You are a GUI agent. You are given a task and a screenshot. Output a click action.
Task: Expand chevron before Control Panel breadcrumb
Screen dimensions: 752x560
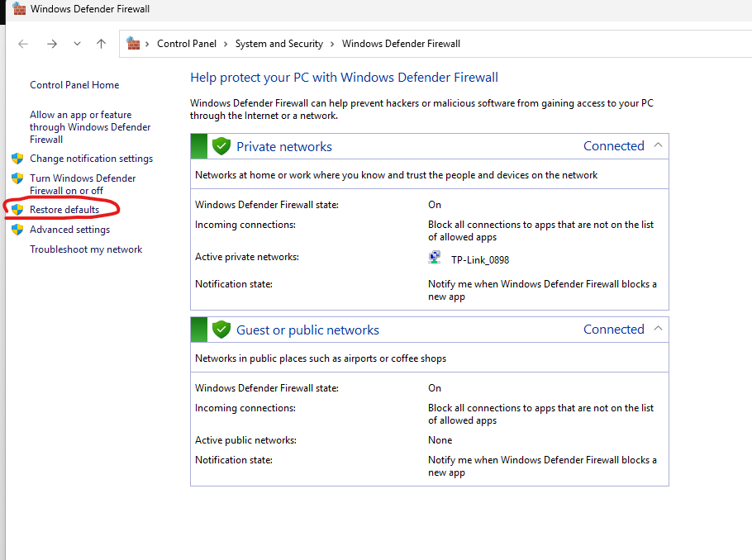tap(147, 44)
